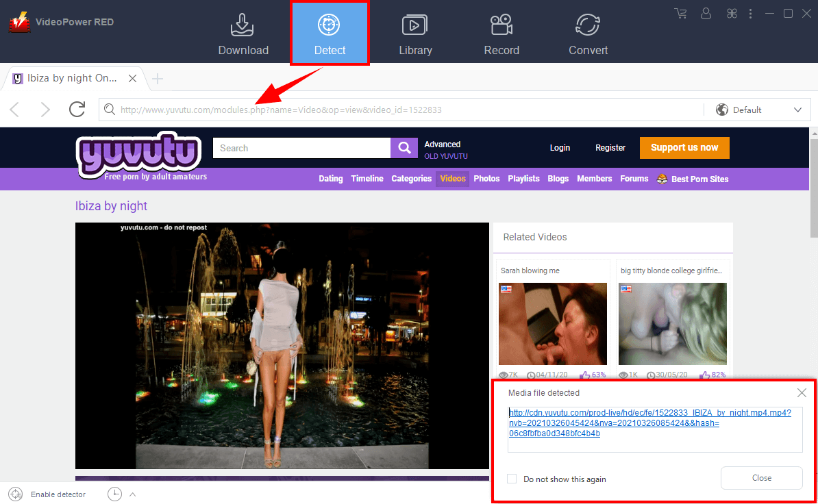Select the 'Ibiza by night' browser tab

click(71, 78)
